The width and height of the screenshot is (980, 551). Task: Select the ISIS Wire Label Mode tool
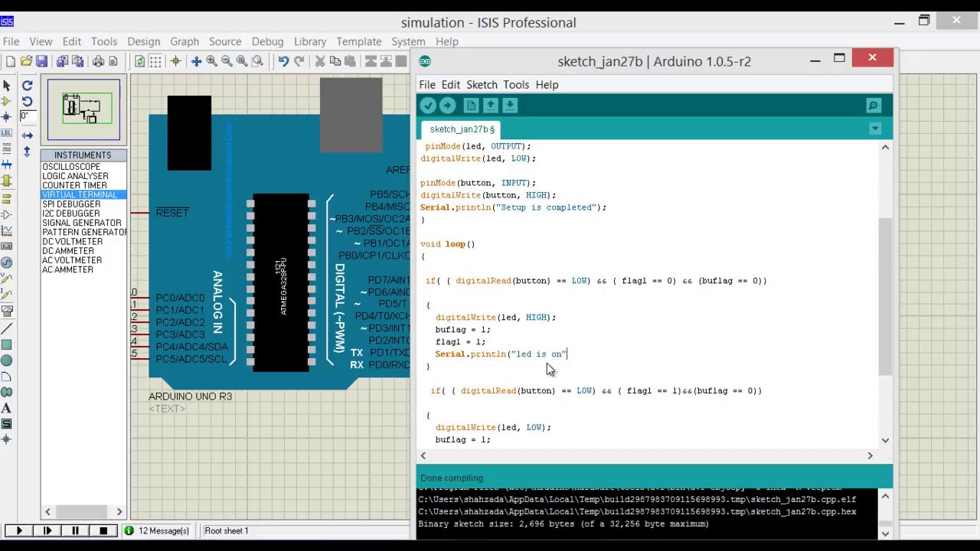6,133
